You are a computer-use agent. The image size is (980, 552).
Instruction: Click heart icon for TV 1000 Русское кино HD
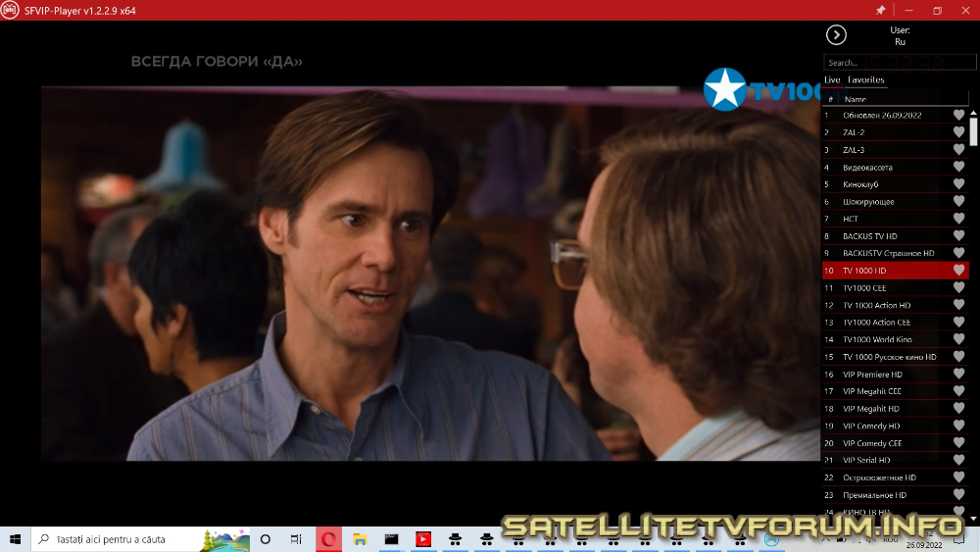958,356
